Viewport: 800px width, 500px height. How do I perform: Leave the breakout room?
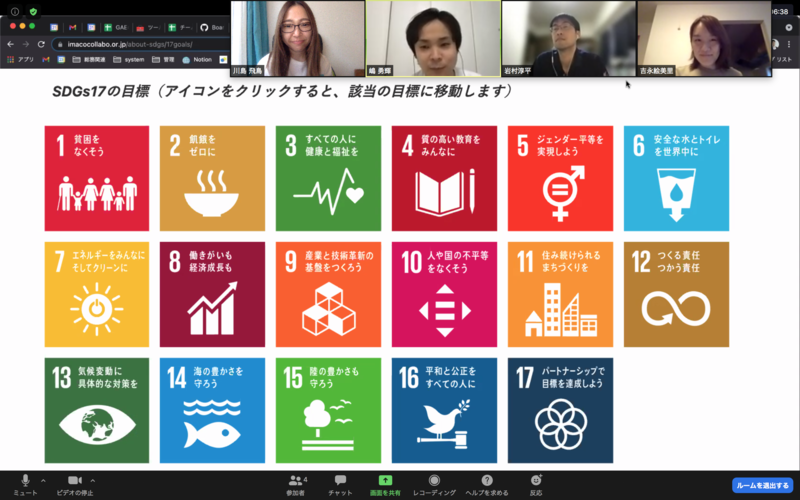(762, 485)
